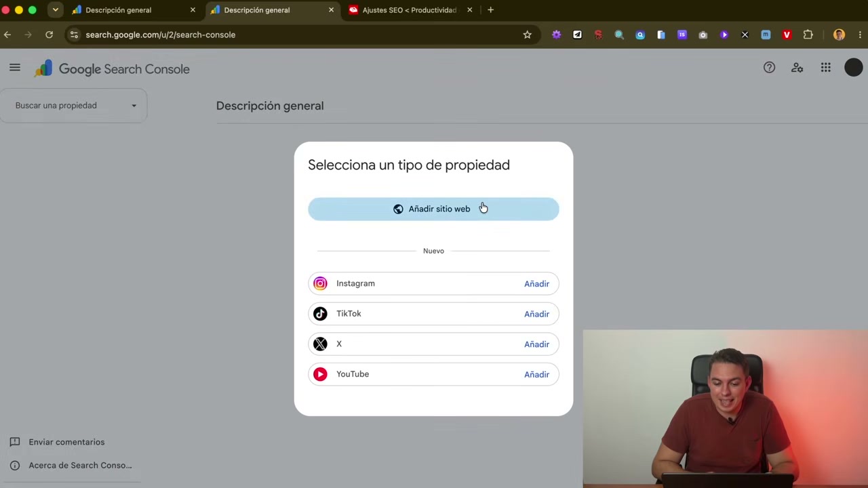868x488 pixels.
Task: Go back to the previous page
Action: pos(7,35)
